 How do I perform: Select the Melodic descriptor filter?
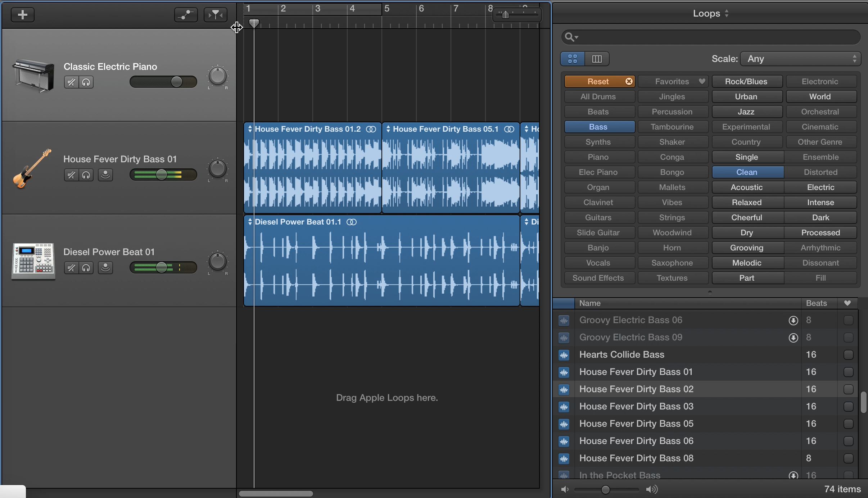748,263
